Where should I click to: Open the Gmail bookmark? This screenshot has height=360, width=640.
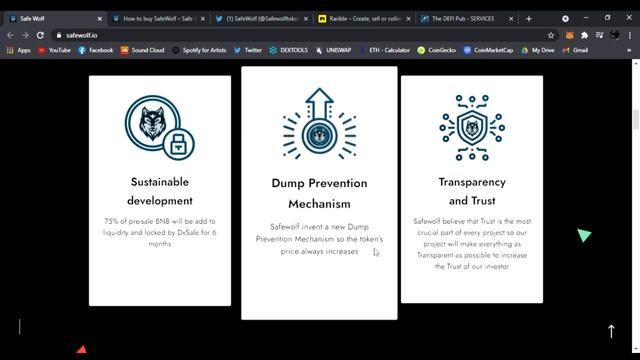tap(575, 50)
